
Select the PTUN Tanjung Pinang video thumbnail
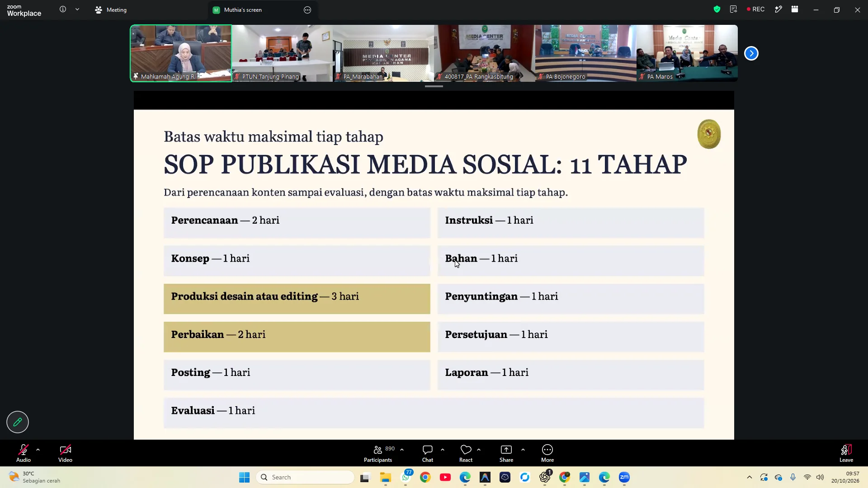pyautogui.click(x=282, y=53)
